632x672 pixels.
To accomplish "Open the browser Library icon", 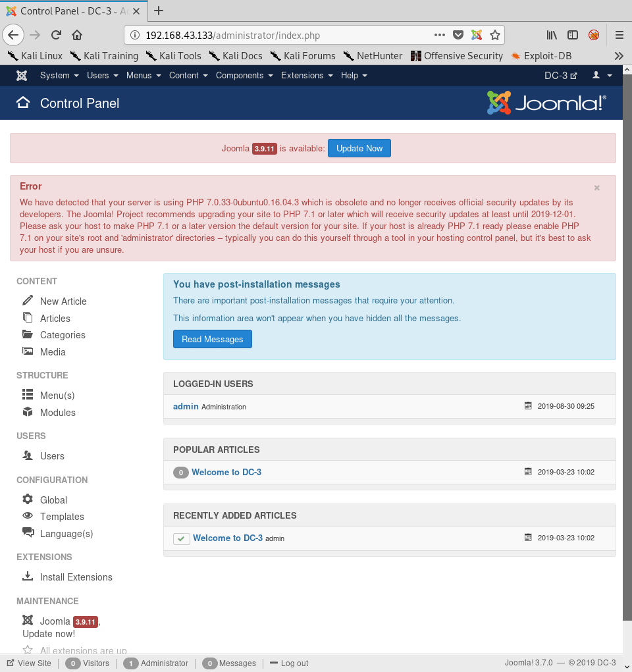I will 552,35.
